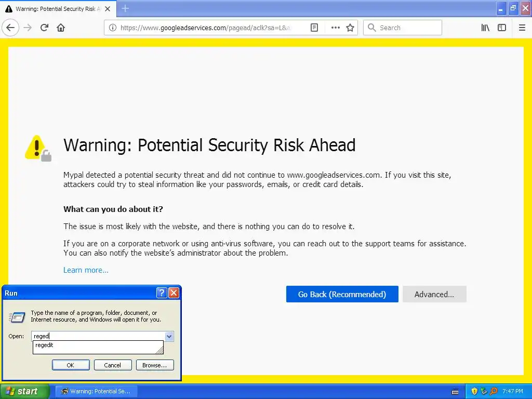Close the Warning tab
This screenshot has height=399, width=532.
coord(108,9)
